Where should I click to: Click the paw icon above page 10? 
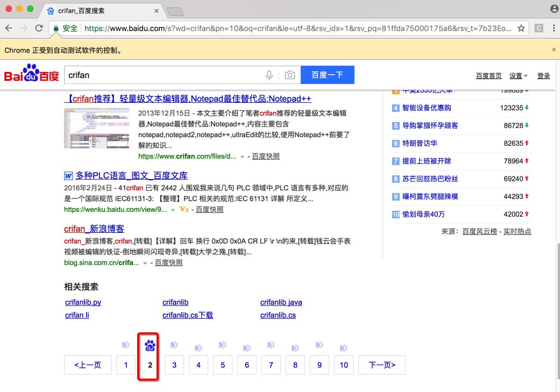(344, 348)
